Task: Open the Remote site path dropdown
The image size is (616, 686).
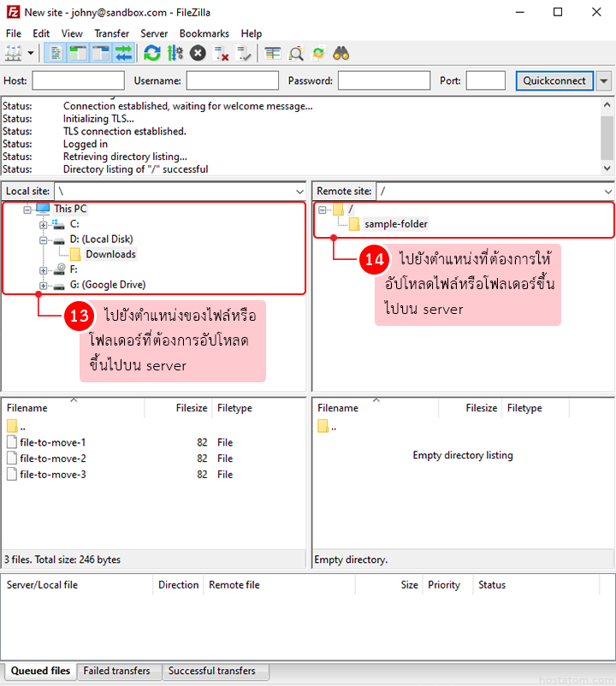Action: pos(607,192)
